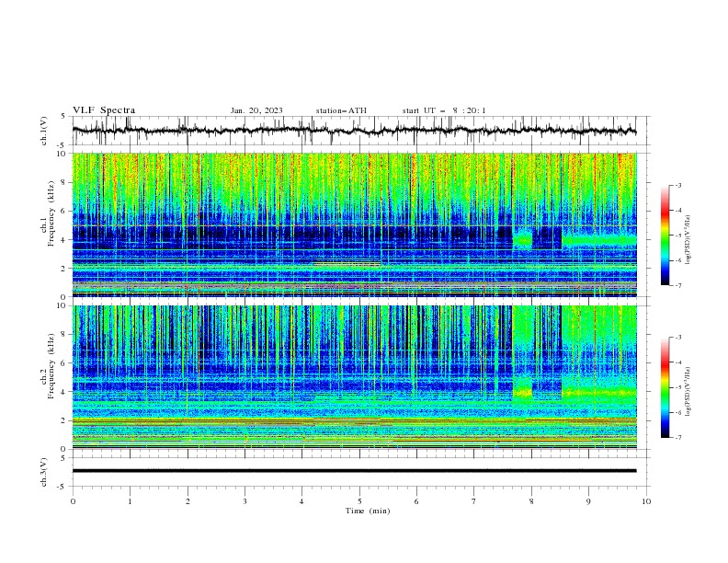The image size is (728, 563).
Task: Click the ch.1 spectrogram panel
Action: pyautogui.click(x=354, y=224)
